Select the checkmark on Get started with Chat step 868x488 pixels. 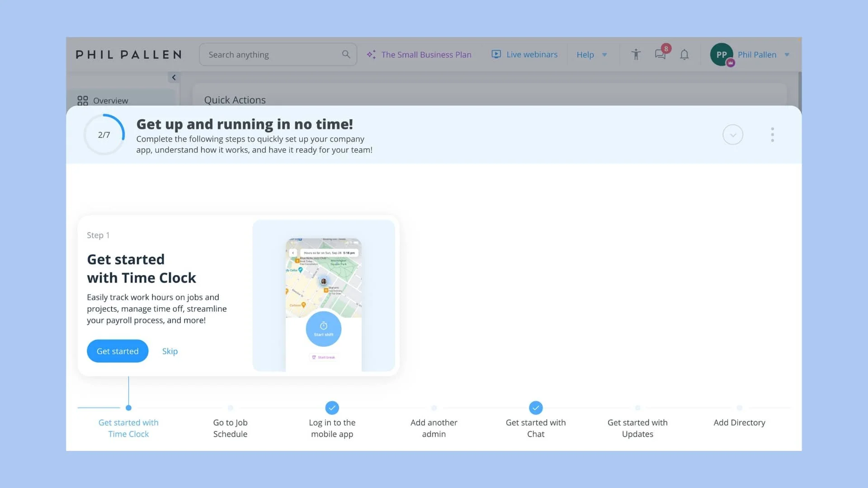click(535, 408)
